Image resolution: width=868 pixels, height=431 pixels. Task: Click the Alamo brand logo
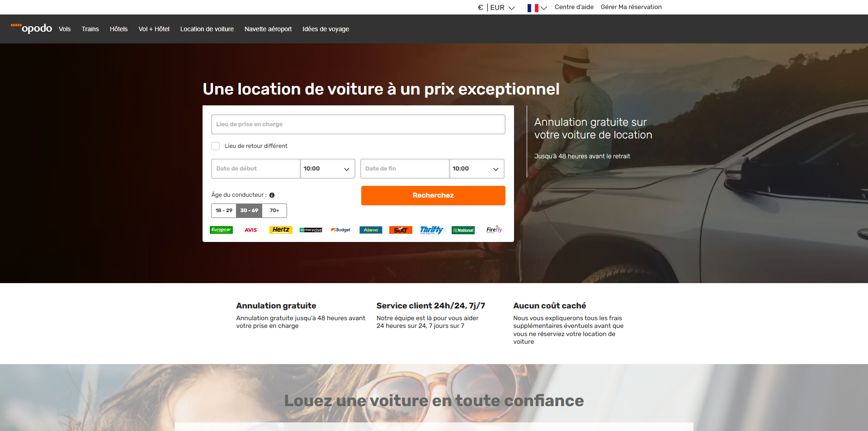[371, 230]
